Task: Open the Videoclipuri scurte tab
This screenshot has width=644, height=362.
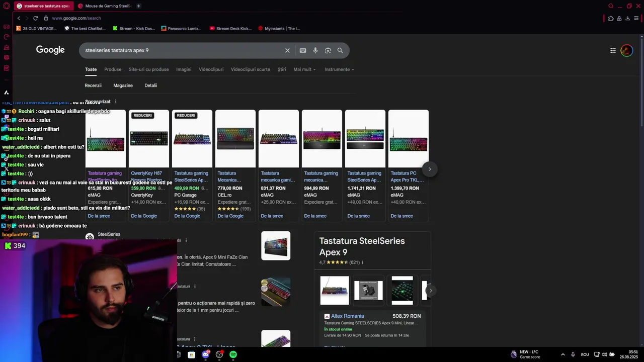Action: pos(251,69)
